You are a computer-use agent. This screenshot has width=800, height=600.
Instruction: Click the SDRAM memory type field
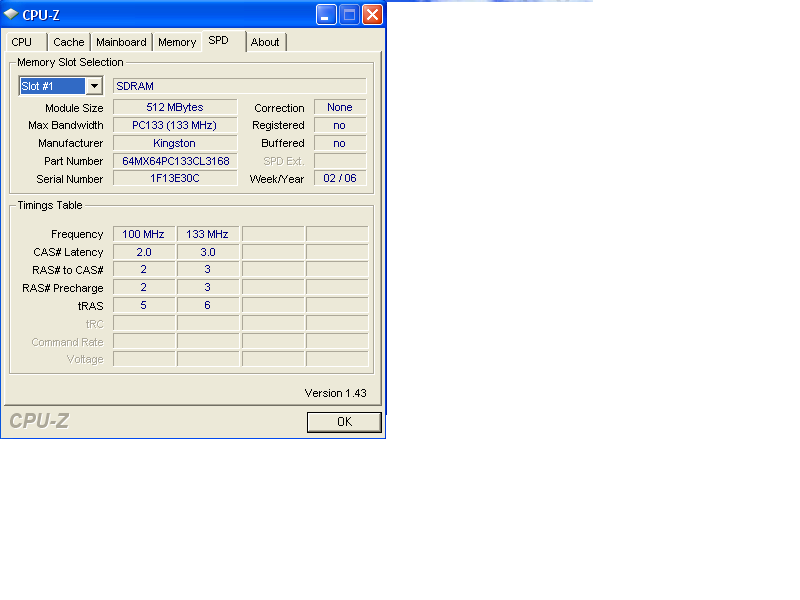239,86
